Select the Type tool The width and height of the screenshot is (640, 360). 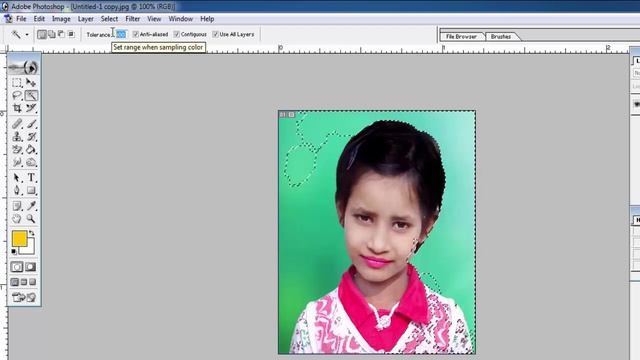click(x=31, y=178)
